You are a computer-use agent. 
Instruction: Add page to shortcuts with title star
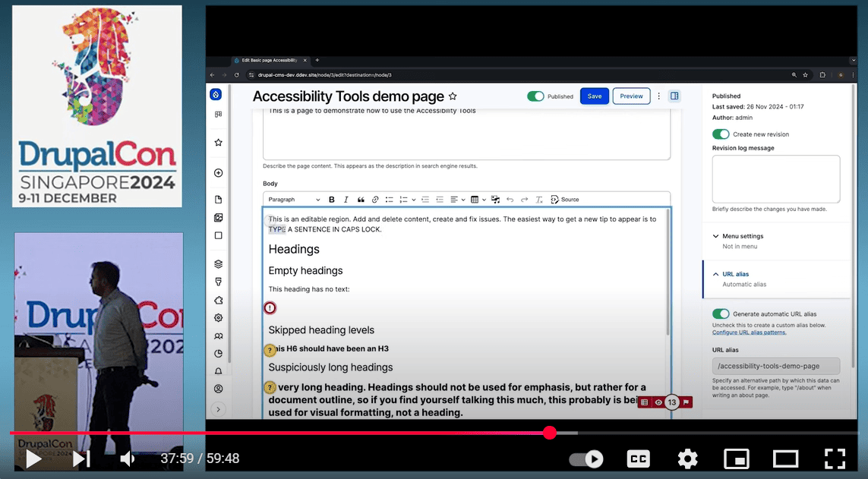(453, 96)
